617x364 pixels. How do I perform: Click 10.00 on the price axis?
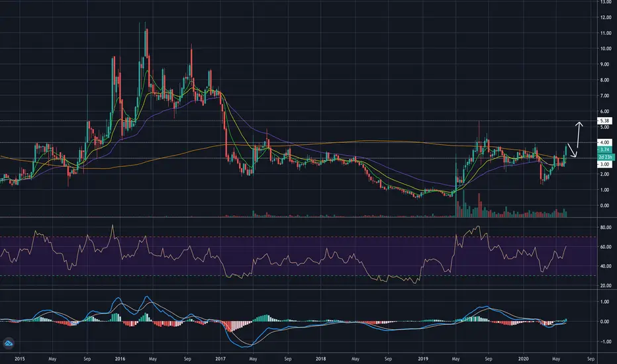(605, 49)
